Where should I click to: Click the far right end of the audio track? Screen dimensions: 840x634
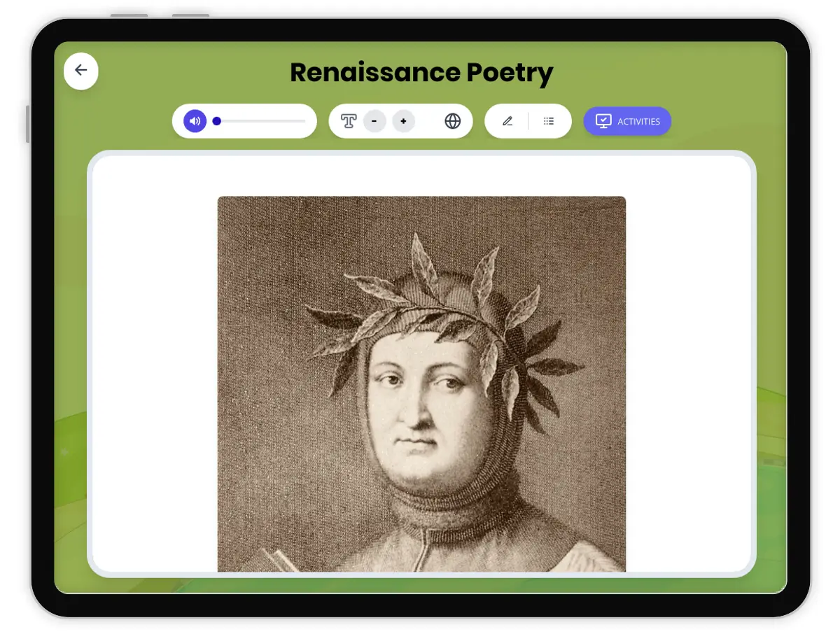click(304, 121)
